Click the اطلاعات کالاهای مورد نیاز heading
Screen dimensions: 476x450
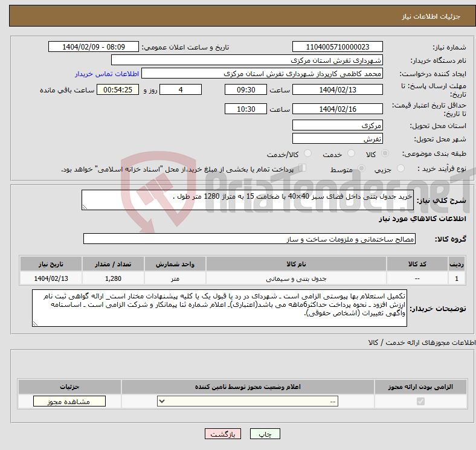click(x=422, y=219)
